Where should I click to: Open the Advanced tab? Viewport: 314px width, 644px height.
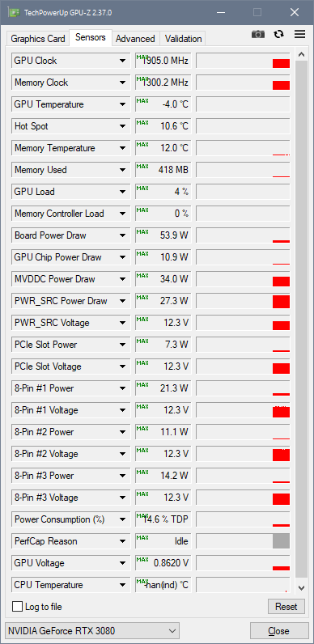135,39
